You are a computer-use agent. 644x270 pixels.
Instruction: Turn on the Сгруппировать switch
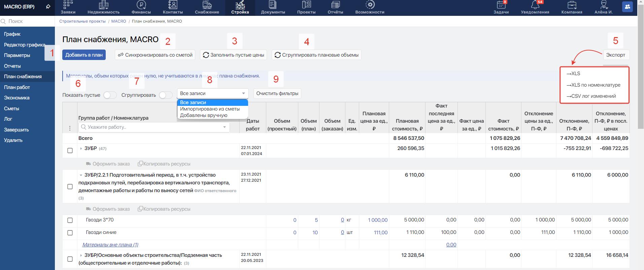coord(165,95)
